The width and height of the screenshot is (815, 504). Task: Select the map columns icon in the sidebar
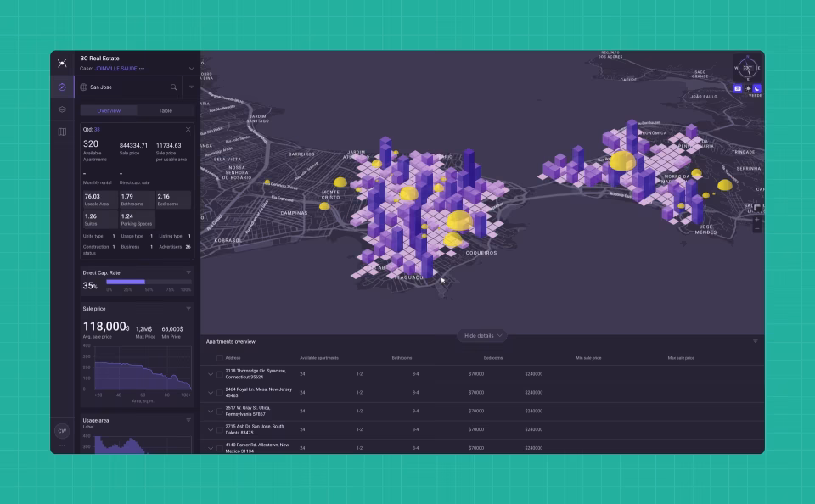62,132
